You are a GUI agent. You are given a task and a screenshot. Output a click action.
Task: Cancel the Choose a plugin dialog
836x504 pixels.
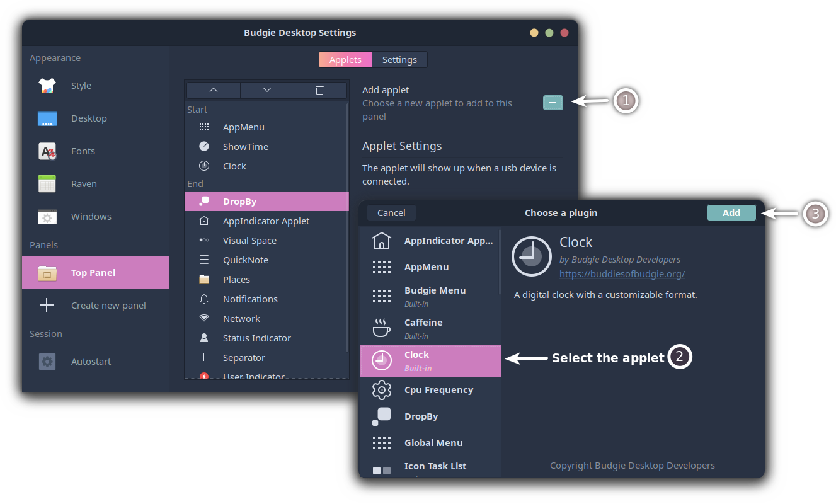(391, 213)
